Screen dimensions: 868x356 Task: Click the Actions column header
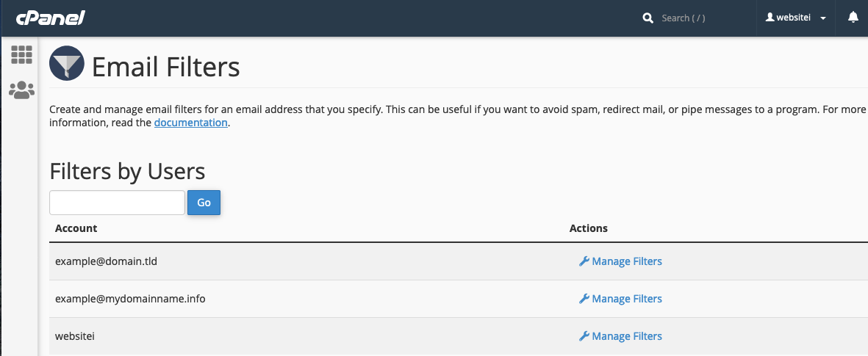click(x=588, y=228)
